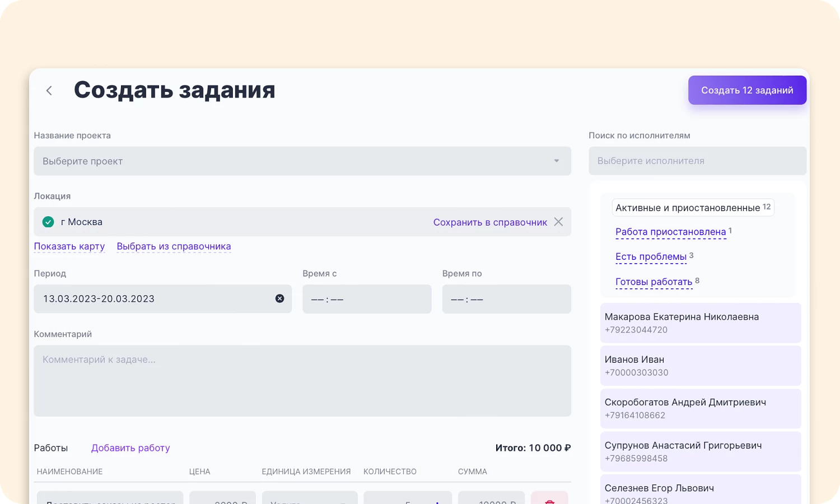Select executor Макарова Екатерина Николаевна
The height and width of the screenshot is (504, 840).
(701, 323)
